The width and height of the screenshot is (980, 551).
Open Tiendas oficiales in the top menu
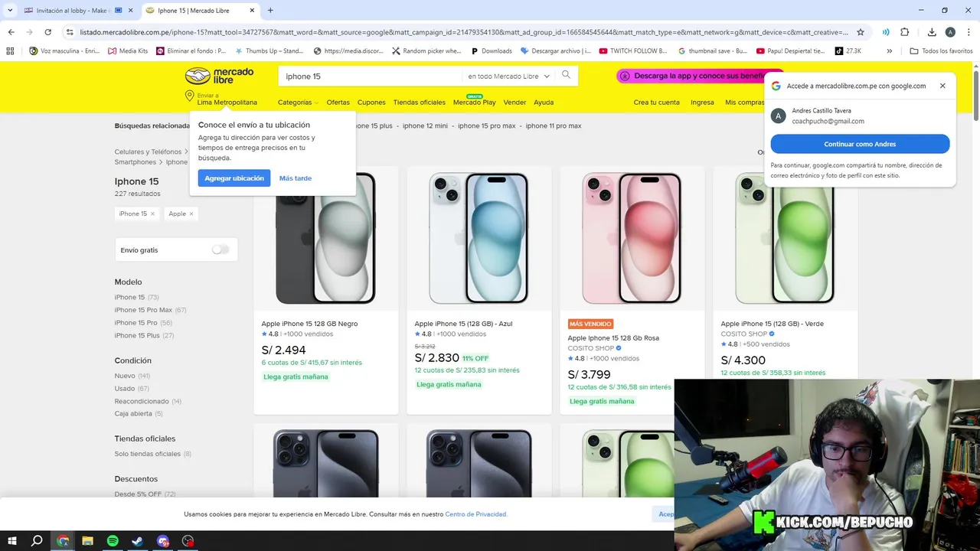pos(419,102)
